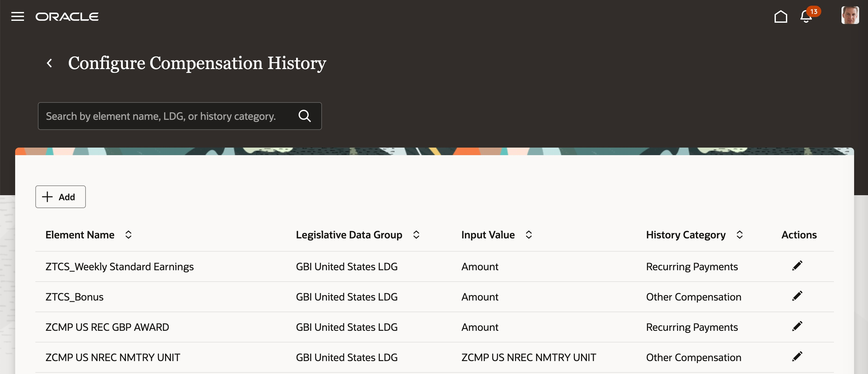This screenshot has width=868, height=374.
Task: Click Amount in ZCMP US REC GBP AWARD row
Action: pos(480,327)
